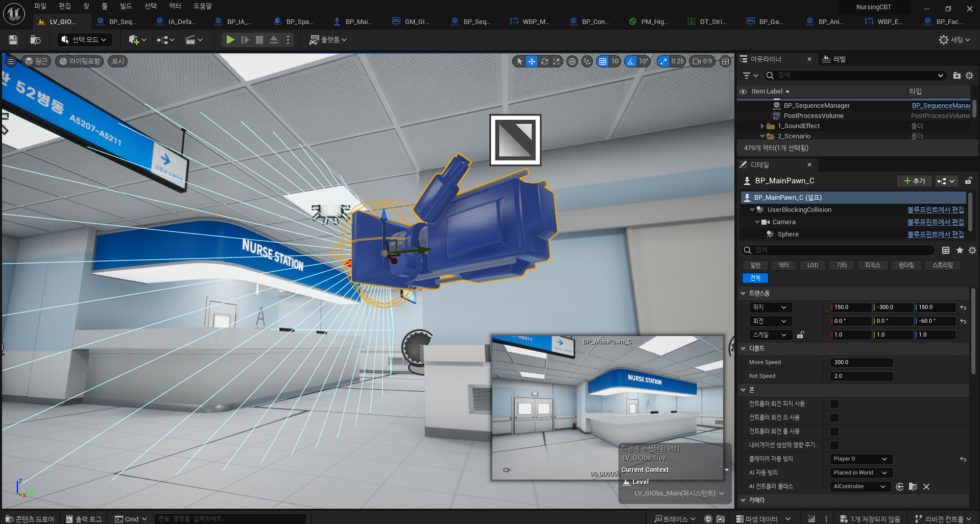Open the Player 0 auto possess dropdown
This screenshot has height=524, width=980.
pyautogui.click(x=861, y=459)
